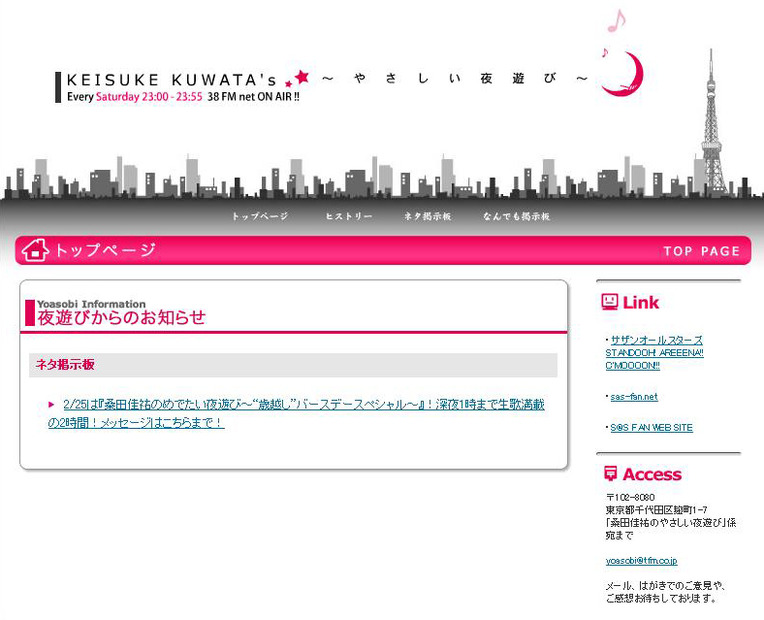
Task: Click the KEISUKE KUWATA's program title
Action: pos(172,79)
